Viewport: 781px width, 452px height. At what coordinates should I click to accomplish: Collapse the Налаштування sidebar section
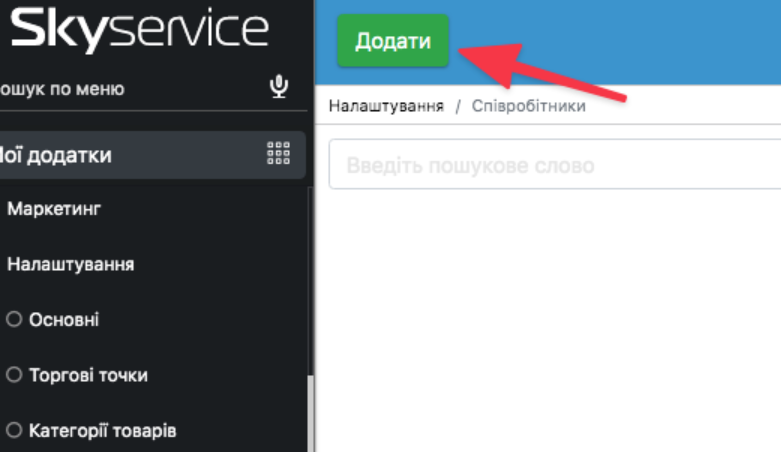[70, 265]
